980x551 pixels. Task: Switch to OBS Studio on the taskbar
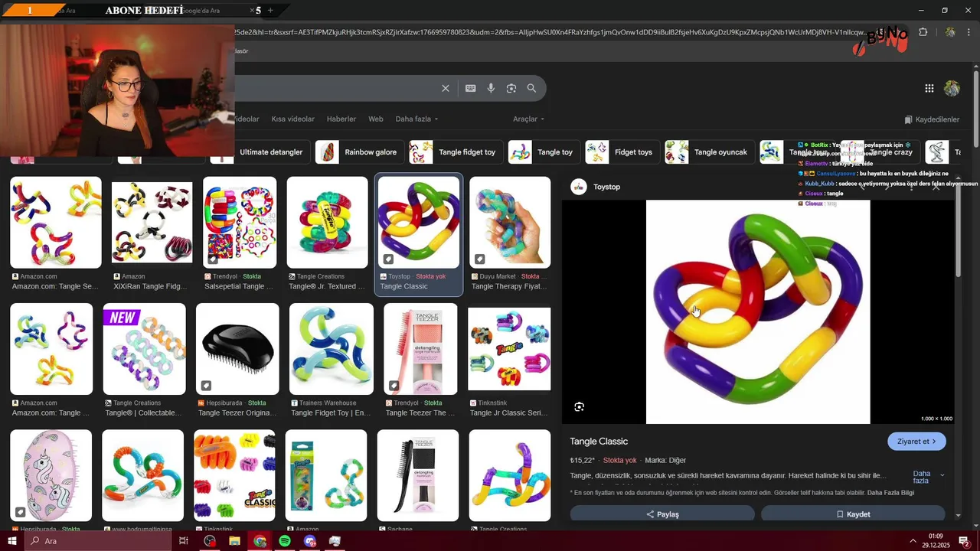point(210,541)
